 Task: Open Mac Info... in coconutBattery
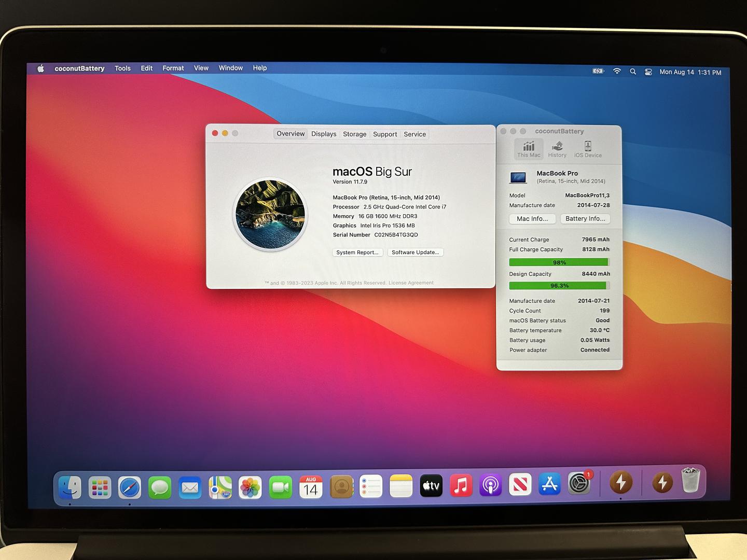pyautogui.click(x=532, y=219)
